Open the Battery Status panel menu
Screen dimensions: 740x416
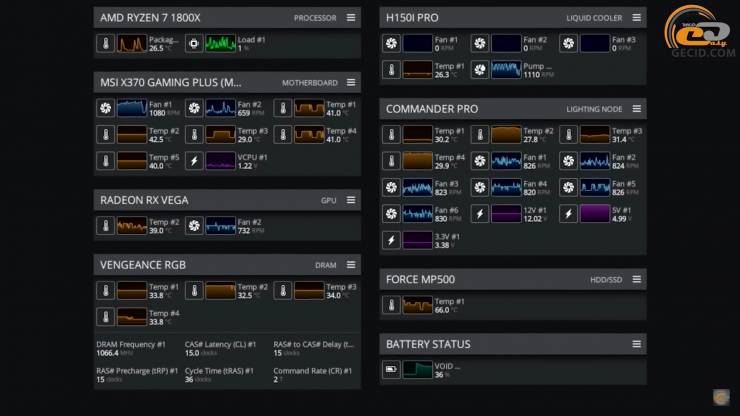pos(636,344)
